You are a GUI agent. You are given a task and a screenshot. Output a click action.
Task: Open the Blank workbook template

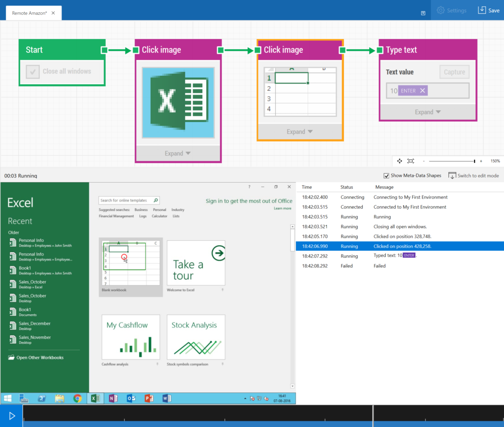pos(131,267)
